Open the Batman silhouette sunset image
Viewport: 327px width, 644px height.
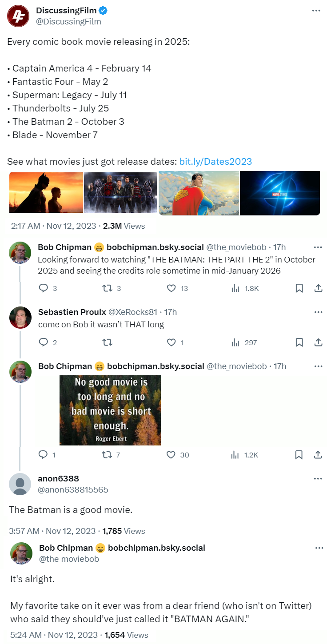[46, 193]
